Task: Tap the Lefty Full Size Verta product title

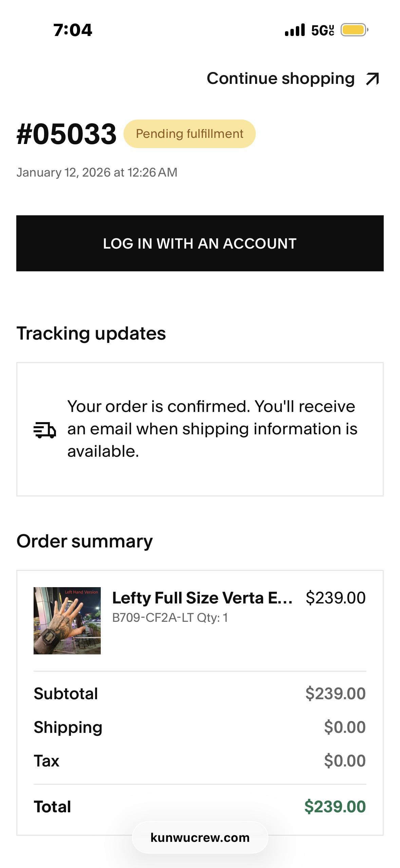Action: [x=202, y=598]
